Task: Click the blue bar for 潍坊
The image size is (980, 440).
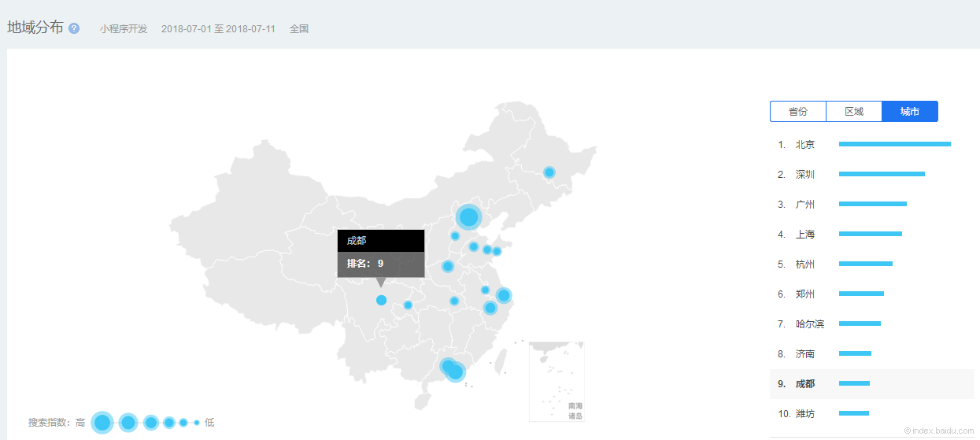Action: tap(854, 413)
